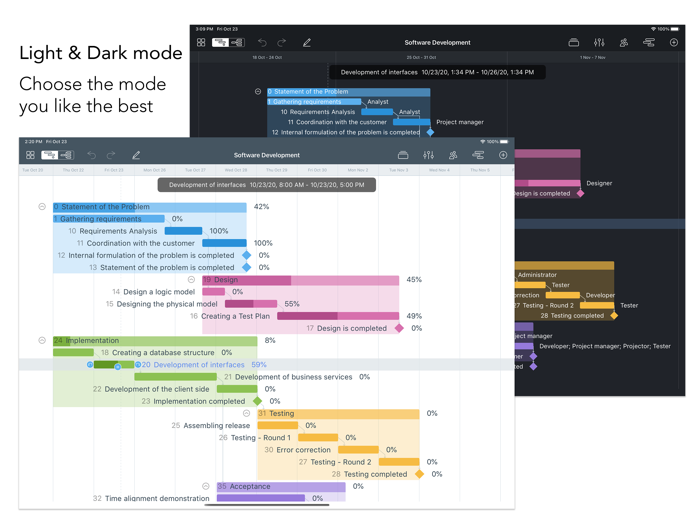Open tray icon in dark window toolbar
Image resolution: width=700 pixels, height=525 pixels.
coord(574,42)
